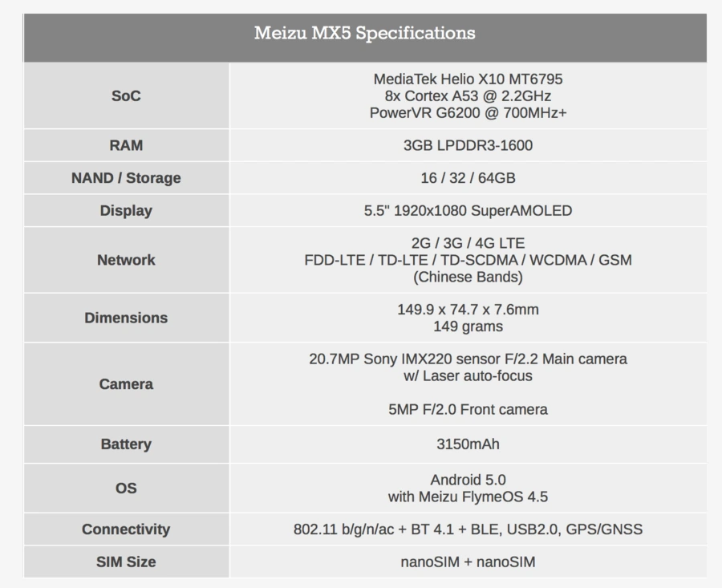
Task: Click the Display row label
Action: point(126,211)
